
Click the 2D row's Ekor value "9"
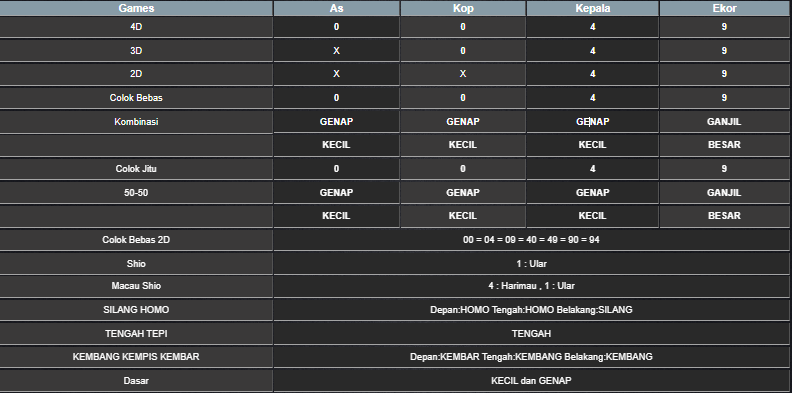724,74
